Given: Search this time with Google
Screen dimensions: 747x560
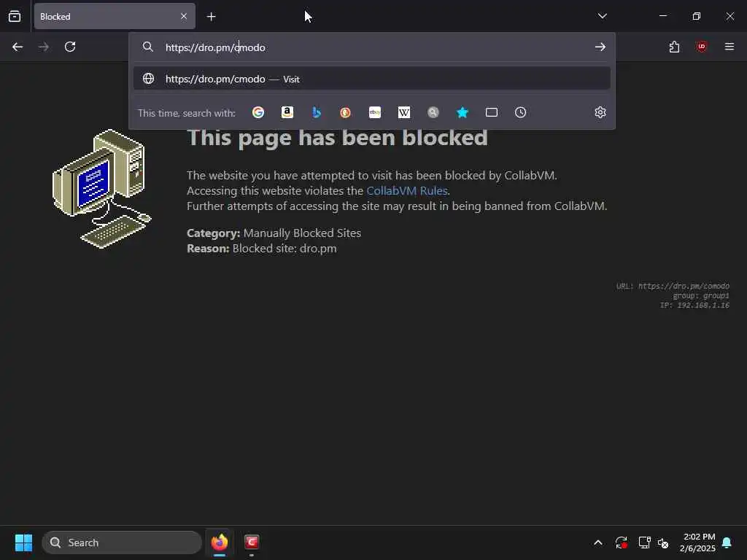Looking at the screenshot, I should [258, 112].
